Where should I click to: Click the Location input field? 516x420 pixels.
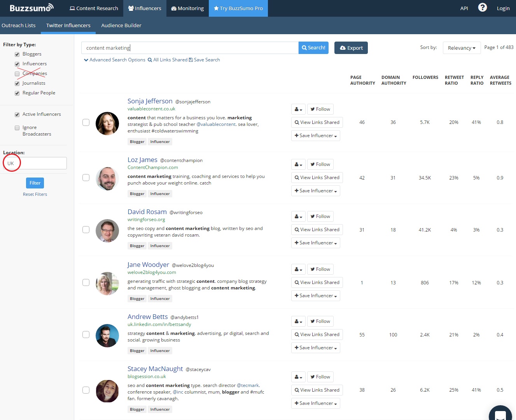(35, 163)
